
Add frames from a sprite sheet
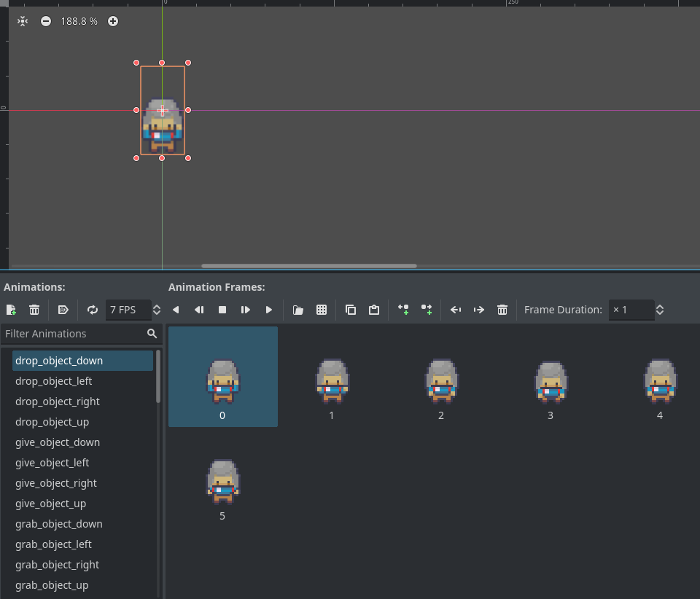tap(322, 310)
